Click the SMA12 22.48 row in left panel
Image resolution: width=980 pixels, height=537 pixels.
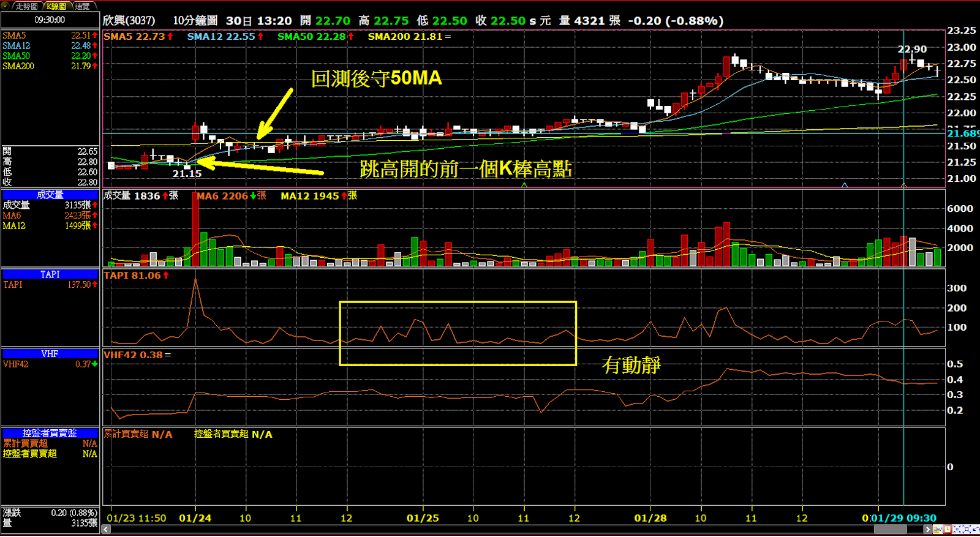coord(50,46)
